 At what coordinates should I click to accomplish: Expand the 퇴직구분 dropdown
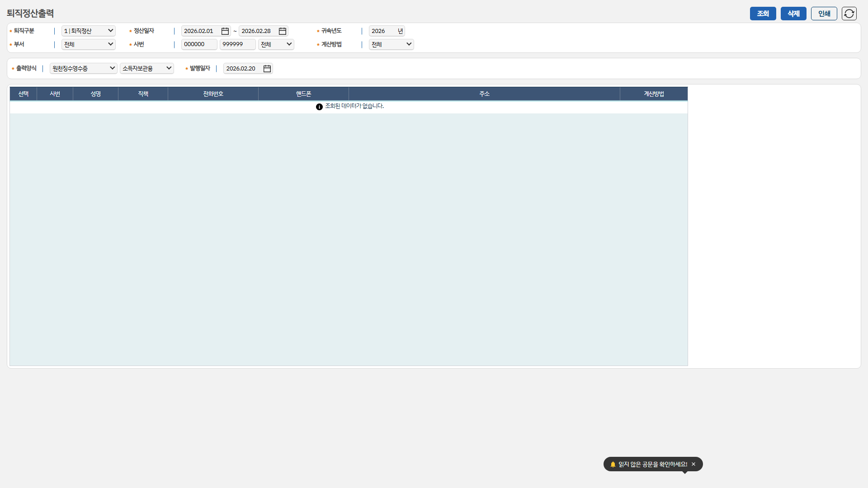(89, 31)
